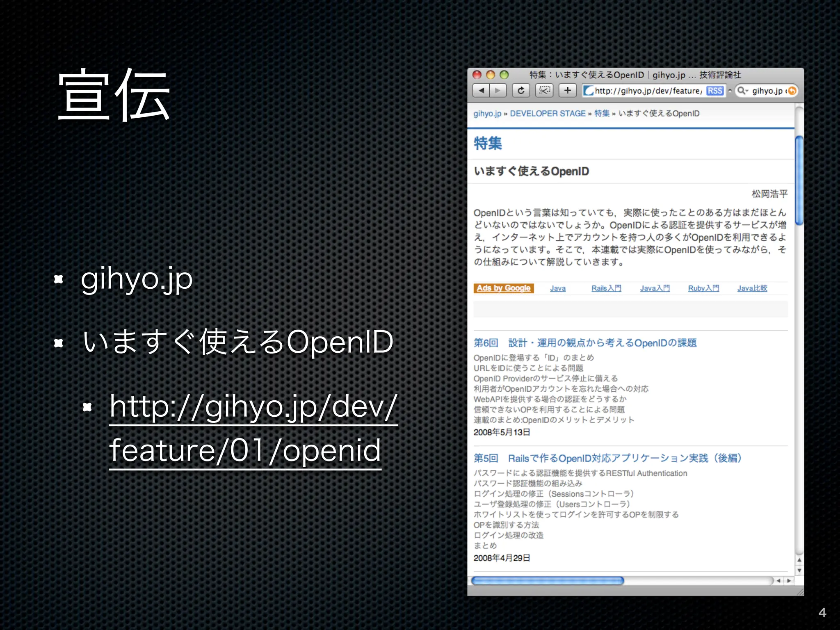Click text OpenID Providerのサービス停止に備える

coord(546,379)
